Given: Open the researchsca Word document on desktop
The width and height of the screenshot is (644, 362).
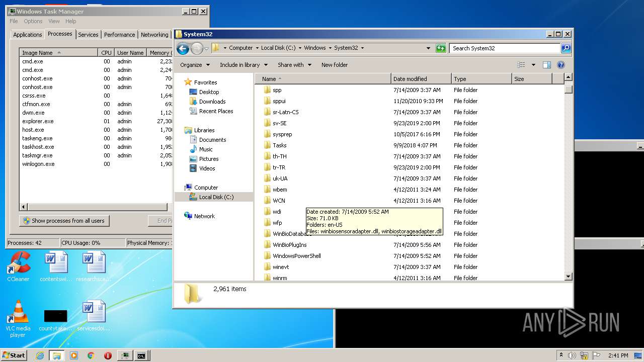Looking at the screenshot, I should (94, 266).
